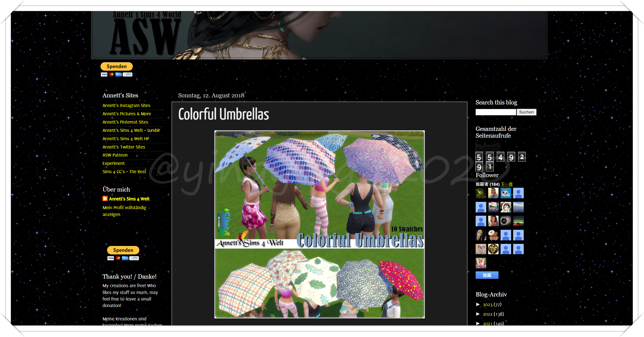
Task: Click the Follower heading
Action: [x=487, y=175]
